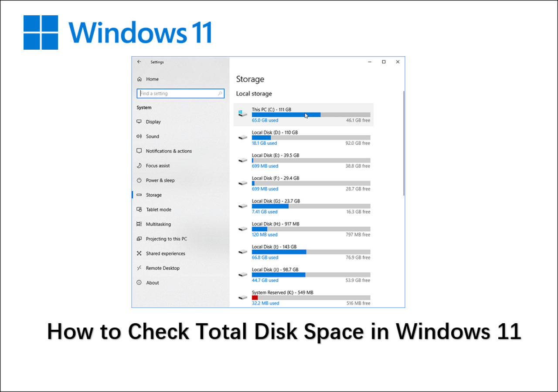Image resolution: width=558 pixels, height=392 pixels.
Task: Click the This PC (C:) usage bar
Action: tap(311, 115)
